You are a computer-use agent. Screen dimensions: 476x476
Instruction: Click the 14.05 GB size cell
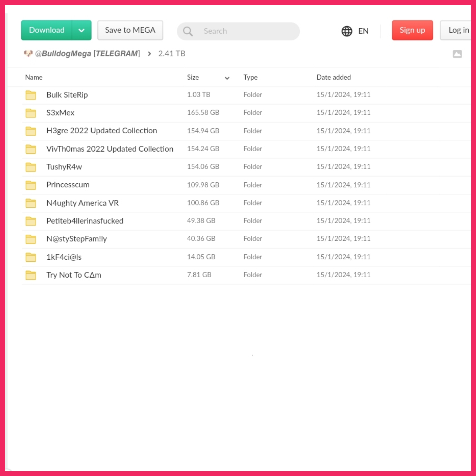201,257
